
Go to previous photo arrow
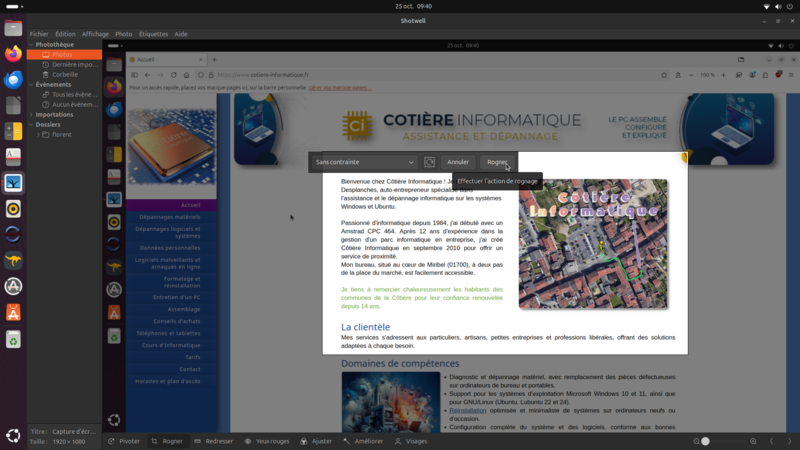point(771,441)
